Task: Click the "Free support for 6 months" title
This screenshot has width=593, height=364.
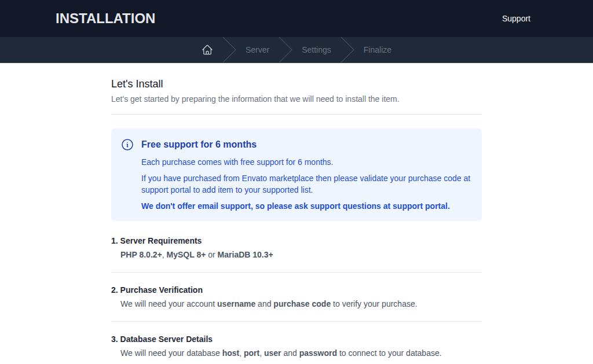Action: 199,145
